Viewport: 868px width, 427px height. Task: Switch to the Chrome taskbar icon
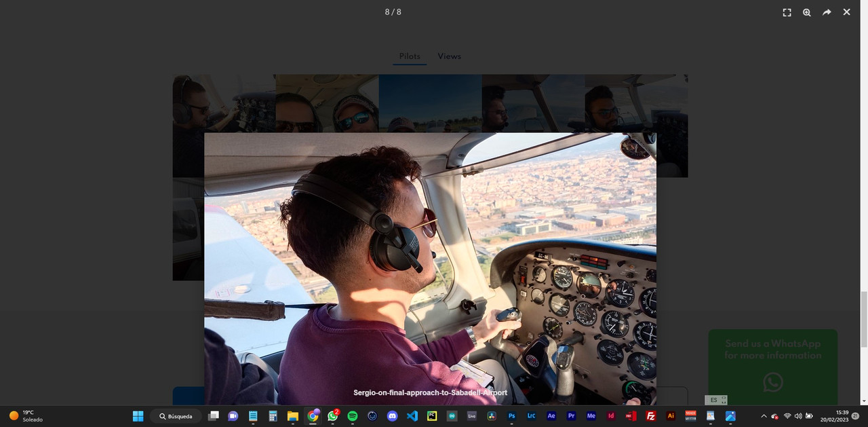(x=313, y=416)
